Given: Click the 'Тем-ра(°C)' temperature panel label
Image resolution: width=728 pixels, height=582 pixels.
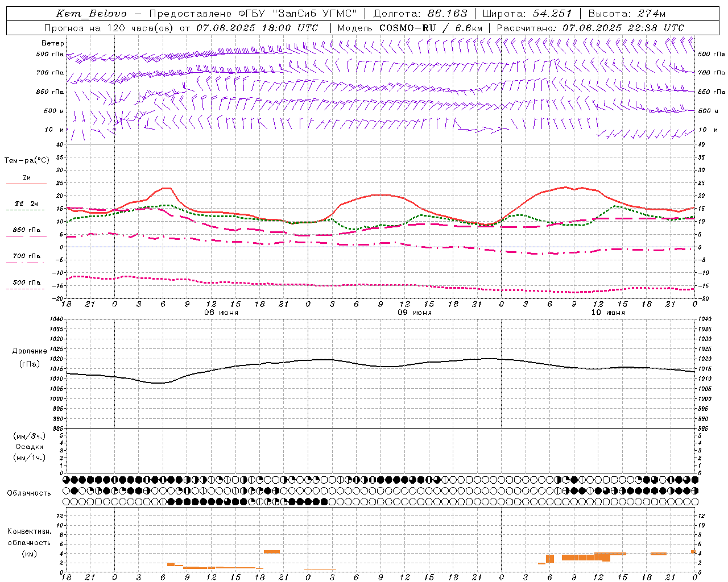Looking at the screenshot, I should [27, 161].
